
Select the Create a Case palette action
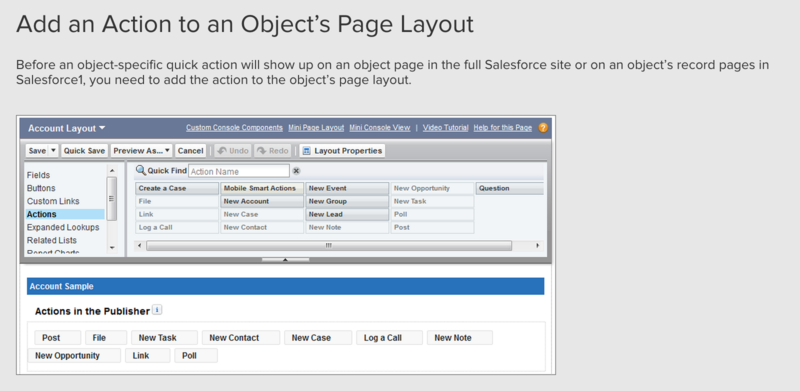pos(177,188)
